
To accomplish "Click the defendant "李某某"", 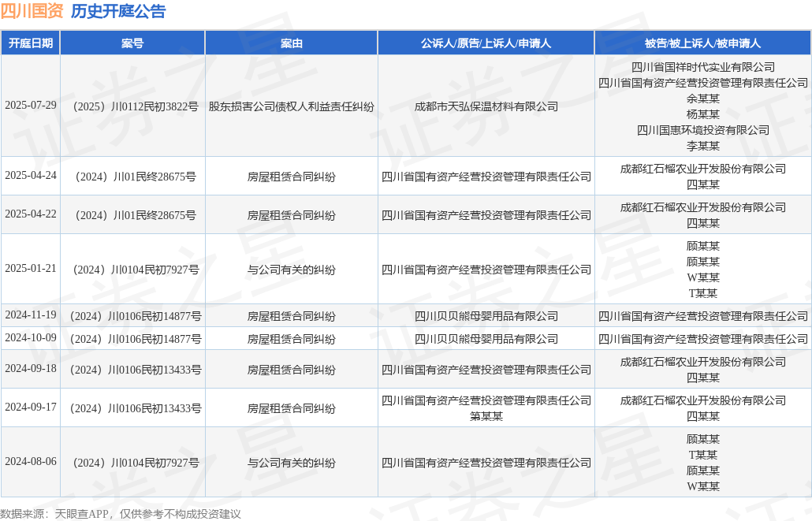I will (x=703, y=146).
